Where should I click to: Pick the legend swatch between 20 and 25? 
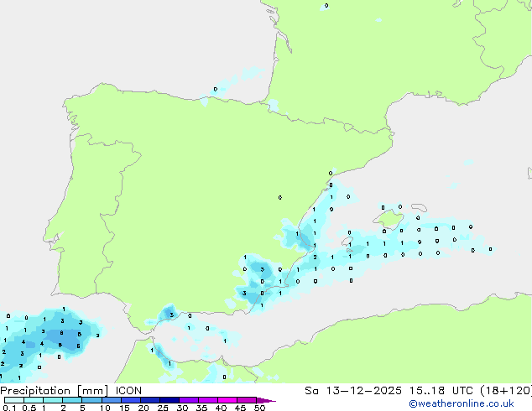(150, 400)
